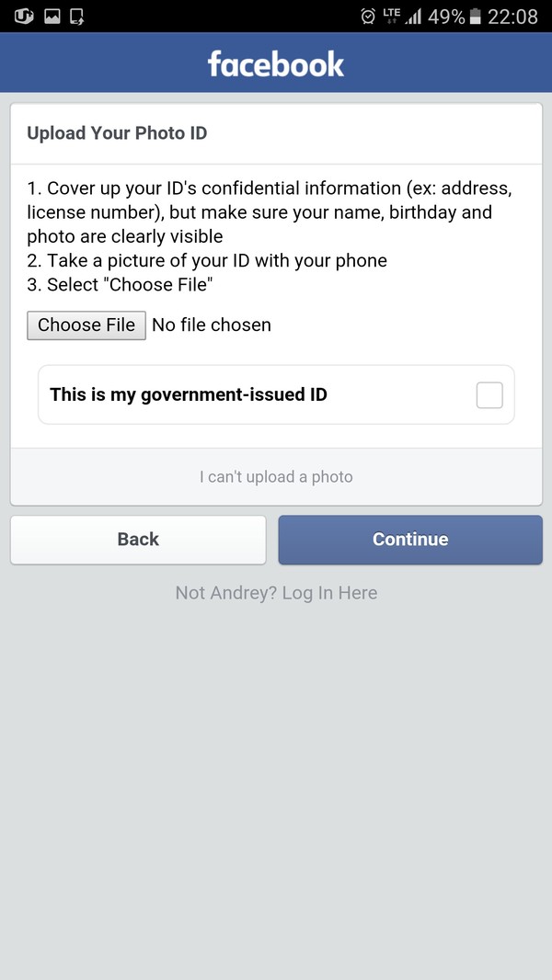The width and height of the screenshot is (552, 980).
Task: Tap the battery icon in status bar
Action: [475, 16]
